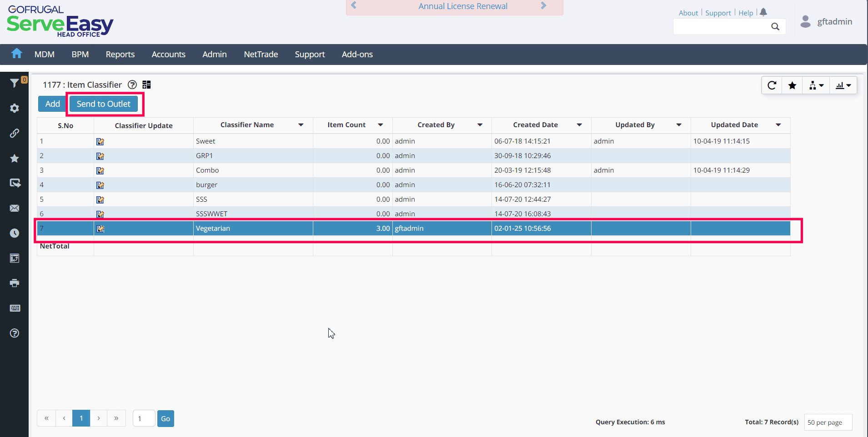Open the BPM menu
The height and width of the screenshot is (437, 868).
[x=80, y=55]
